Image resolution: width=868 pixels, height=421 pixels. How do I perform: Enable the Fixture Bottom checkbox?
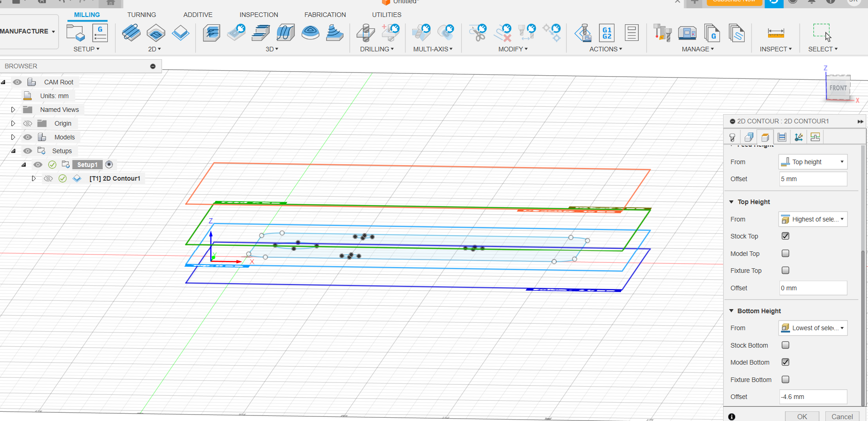[x=785, y=379]
